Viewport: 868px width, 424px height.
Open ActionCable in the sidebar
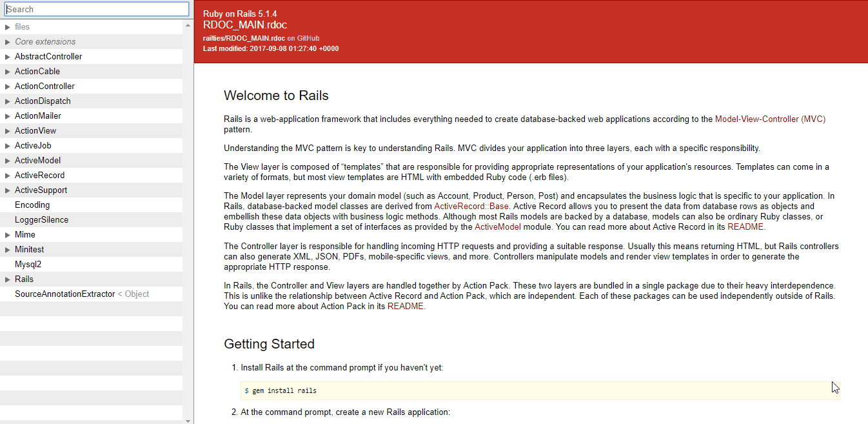point(37,72)
